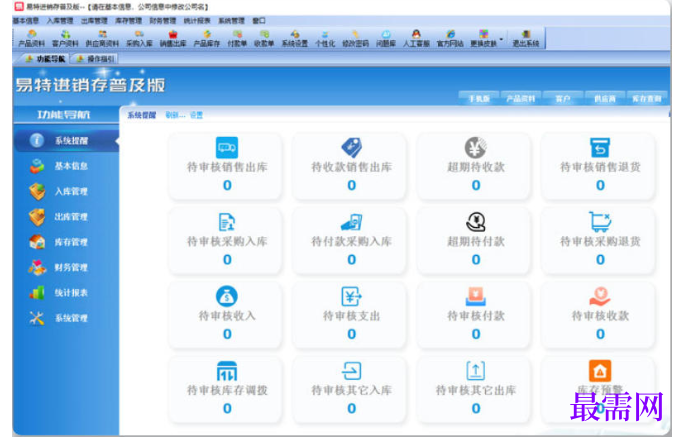
Task: Switch to the 操作指引 tab
Action: pyautogui.click(x=96, y=59)
